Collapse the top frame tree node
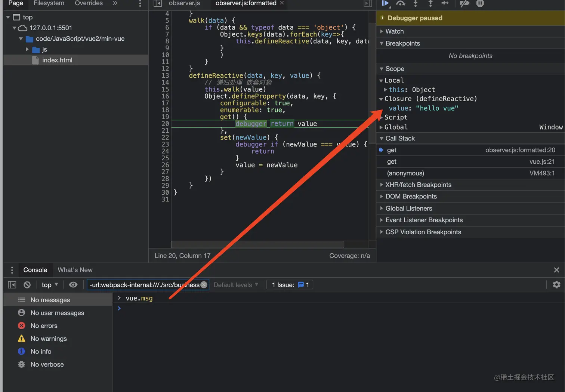This screenshot has width=565, height=392. click(x=8, y=17)
